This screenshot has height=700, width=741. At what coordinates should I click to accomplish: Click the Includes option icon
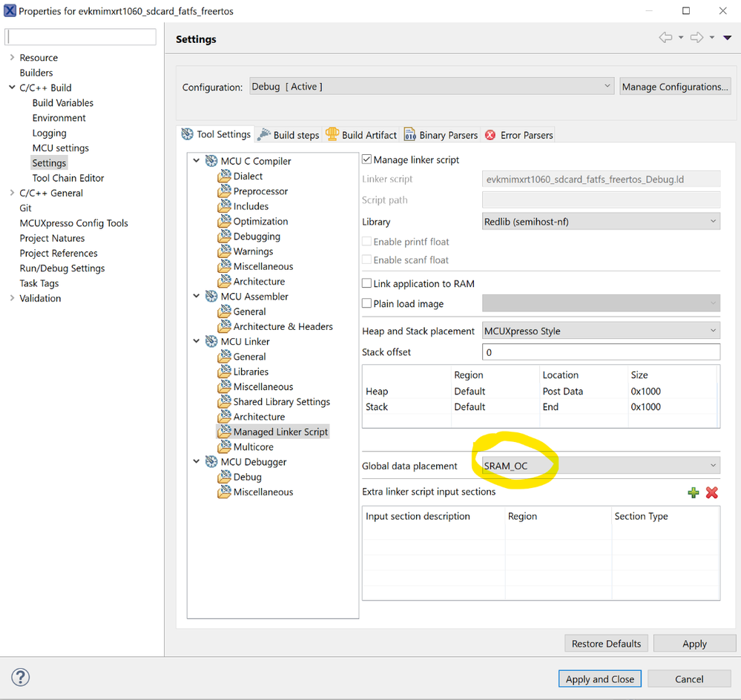tap(224, 206)
